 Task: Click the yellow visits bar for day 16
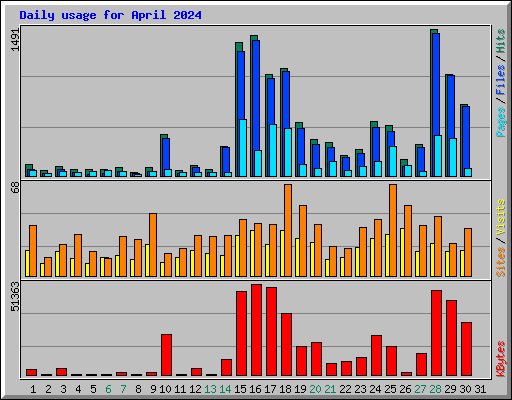(x=252, y=253)
